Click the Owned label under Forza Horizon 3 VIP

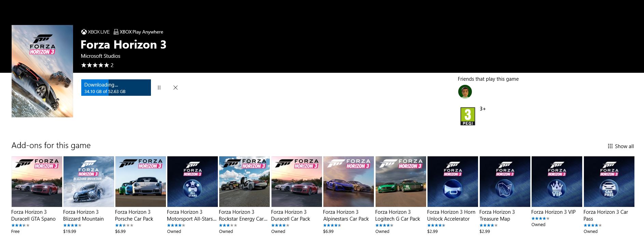(538, 225)
